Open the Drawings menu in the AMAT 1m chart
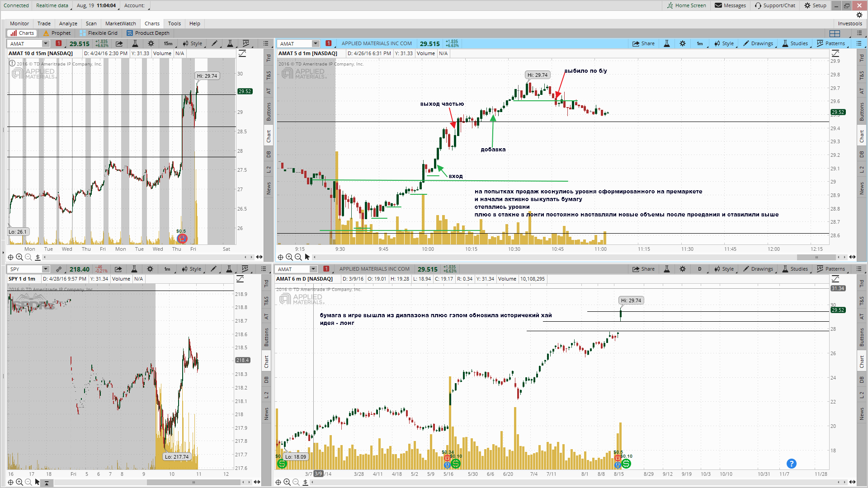 (758, 43)
